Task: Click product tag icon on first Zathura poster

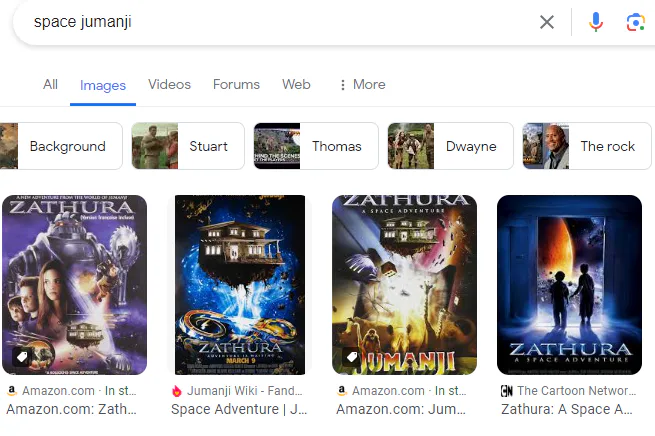Action: click(22, 357)
